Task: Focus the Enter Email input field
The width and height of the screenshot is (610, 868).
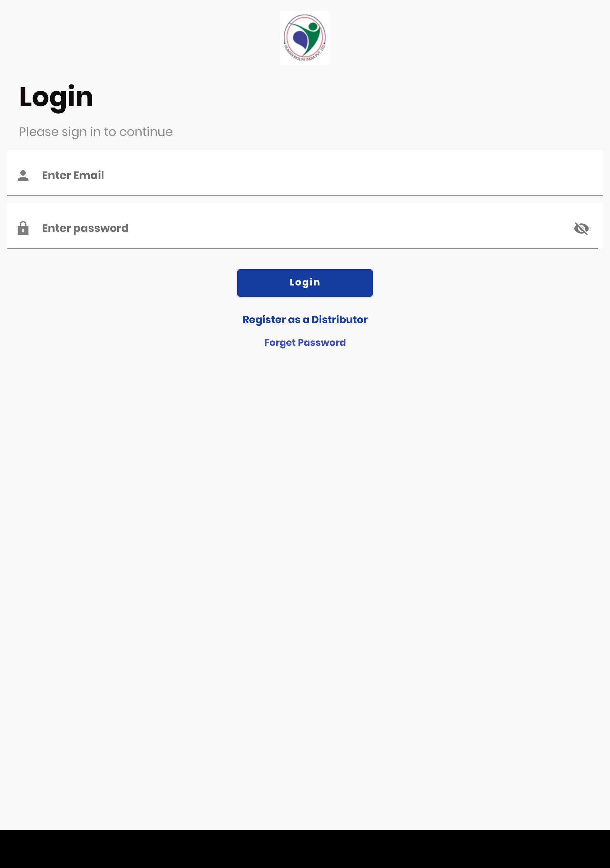Action: click(x=305, y=173)
